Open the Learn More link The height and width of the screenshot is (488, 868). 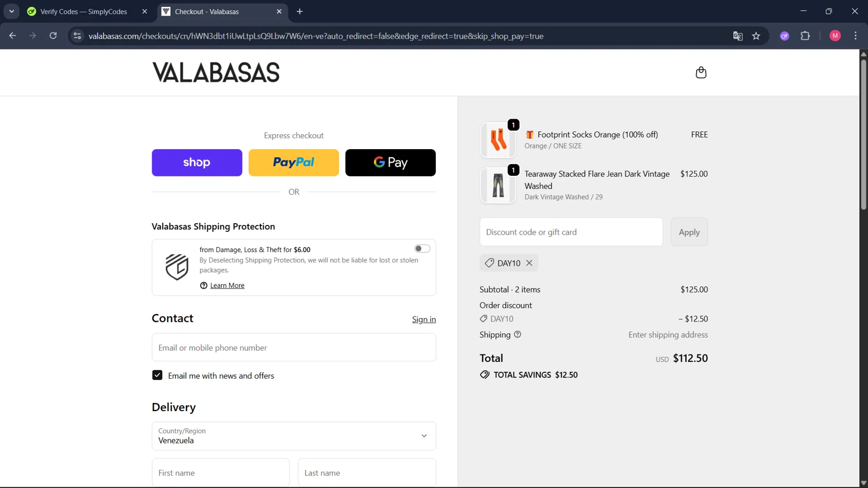tap(227, 286)
